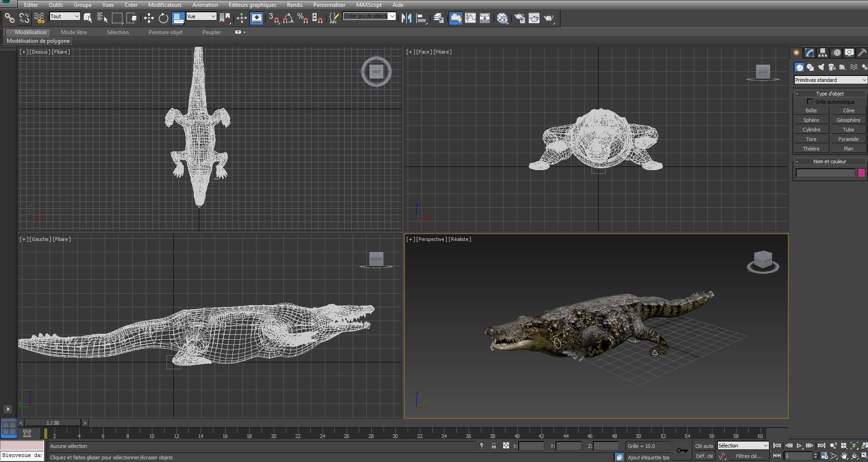Toggle Déf. clé set key mode
This screenshot has width=868, height=462.
coord(704,456)
